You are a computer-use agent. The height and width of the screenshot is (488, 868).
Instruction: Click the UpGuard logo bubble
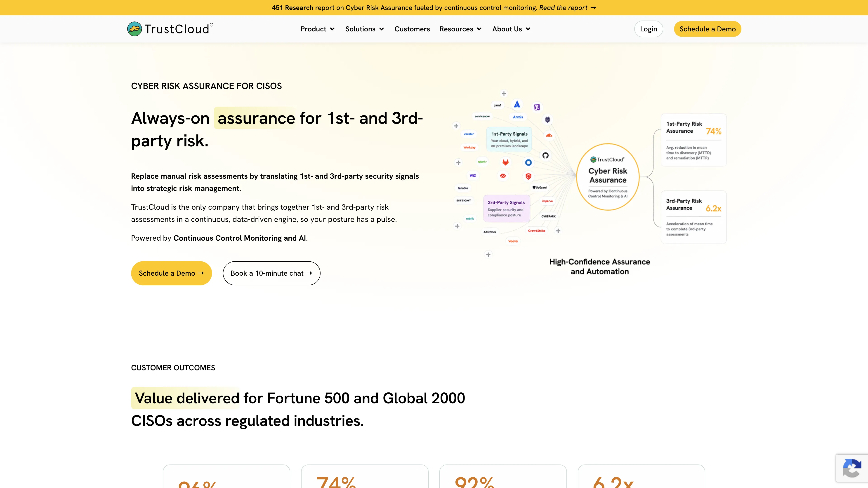pyautogui.click(x=540, y=188)
